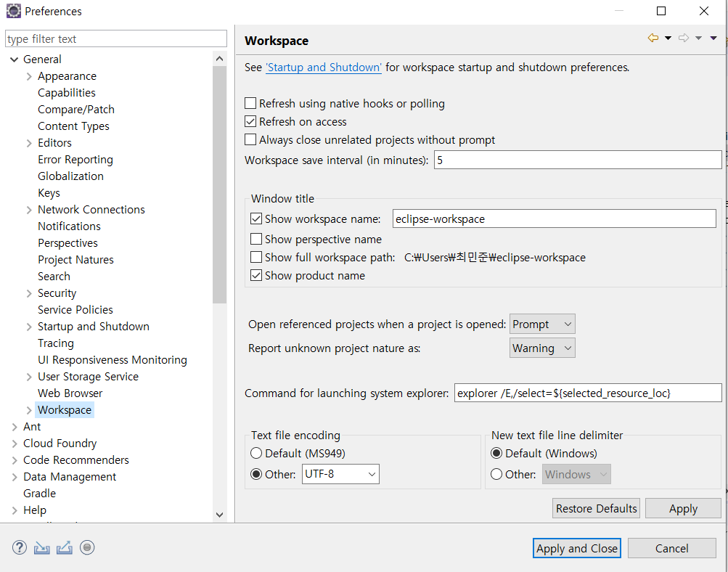728x572 pixels.
Task: Enable Show perspective name
Action: pos(256,239)
